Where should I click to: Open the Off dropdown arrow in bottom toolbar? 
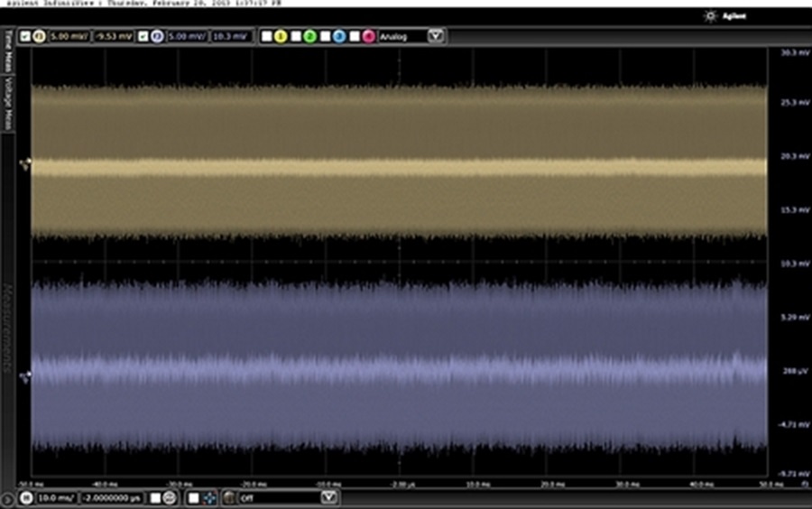pyautogui.click(x=328, y=498)
